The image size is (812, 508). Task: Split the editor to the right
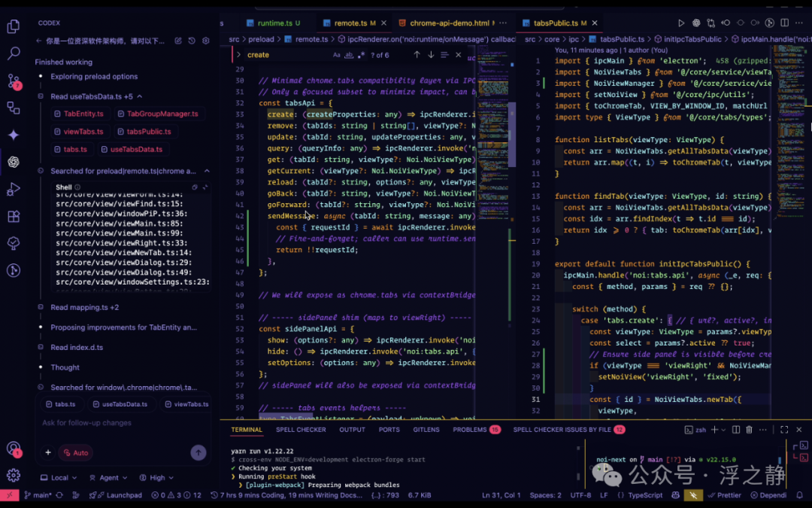pyautogui.click(x=784, y=23)
